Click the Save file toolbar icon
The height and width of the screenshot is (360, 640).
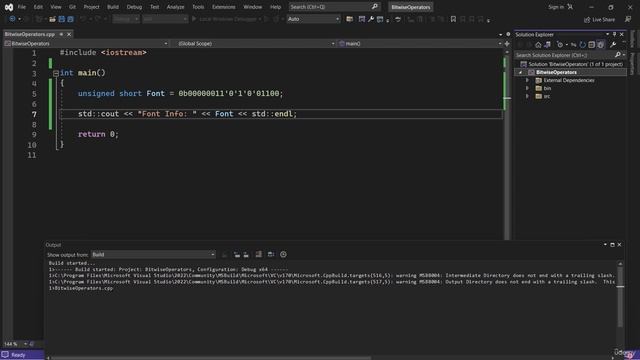[62, 19]
